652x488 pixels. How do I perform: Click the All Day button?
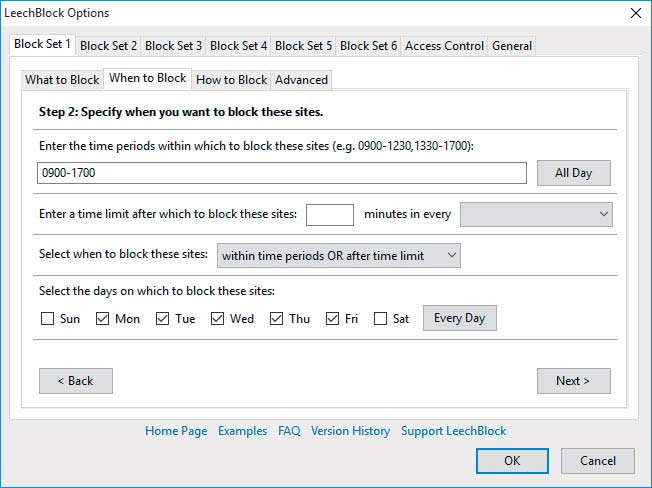(574, 173)
